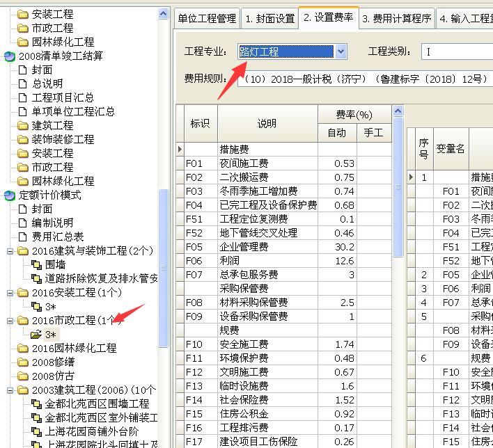Collapse the 2016市政工程 node
Image resolution: width=493 pixels, height=448 pixels.
click(x=10, y=321)
